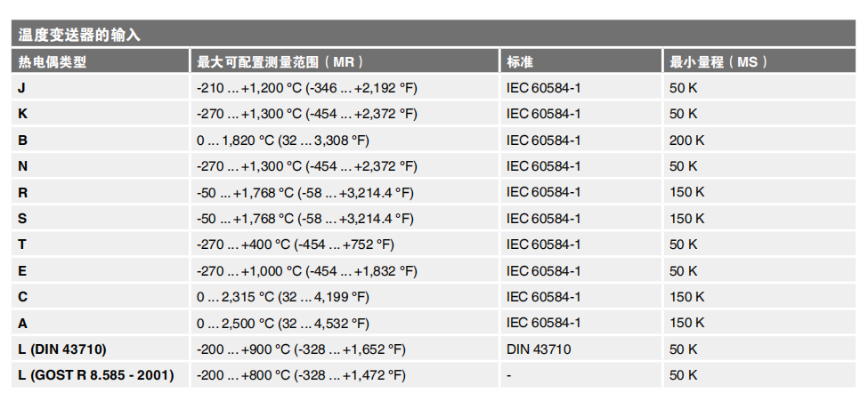This screenshot has width=868, height=393.
Task: Click the IEC 60584-1 cell for type S
Action: [x=543, y=219]
